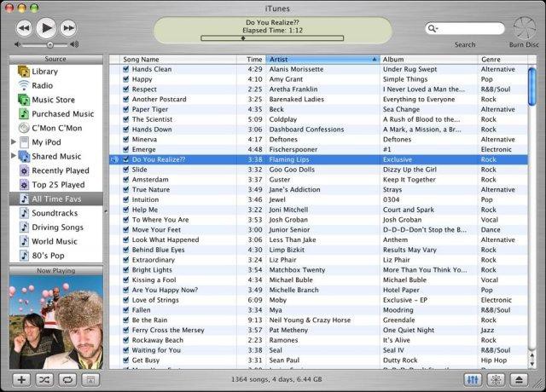Skip to the next track

click(x=68, y=27)
